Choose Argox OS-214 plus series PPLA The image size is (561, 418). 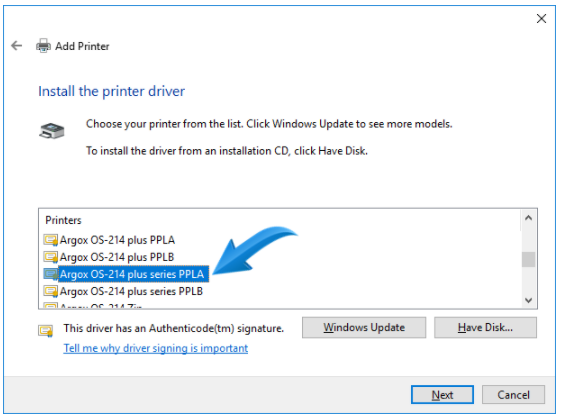tap(132, 274)
